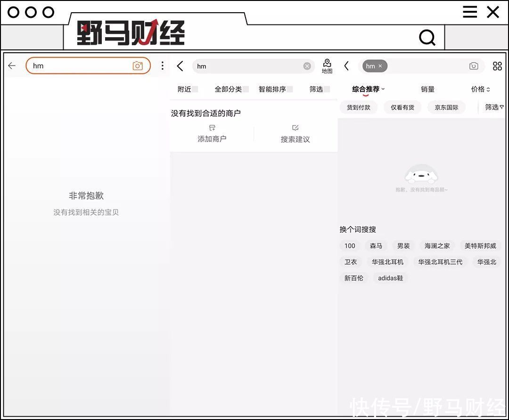This screenshot has height=420, width=509.
Task: Click the camera icon in the JD search bar
Action: point(474,66)
